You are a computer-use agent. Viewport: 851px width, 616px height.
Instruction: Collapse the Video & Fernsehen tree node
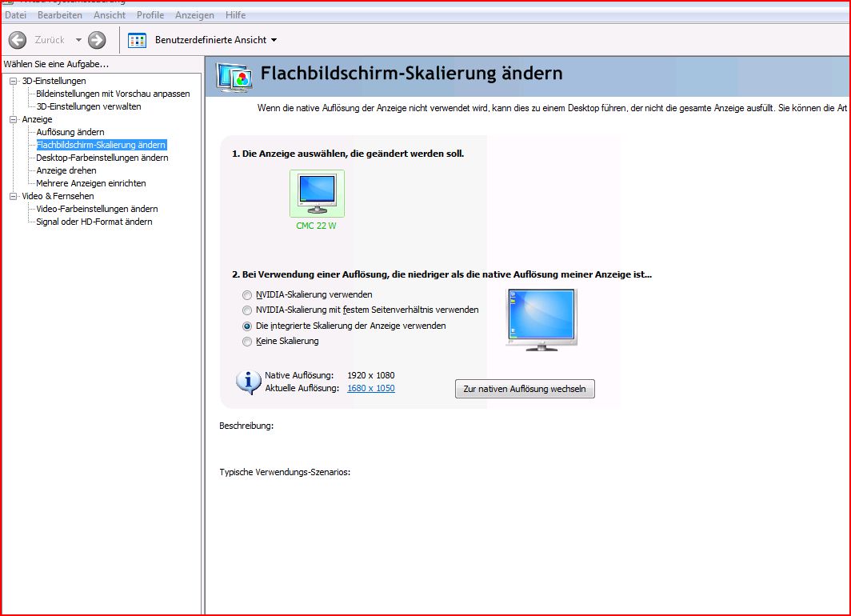coord(14,196)
